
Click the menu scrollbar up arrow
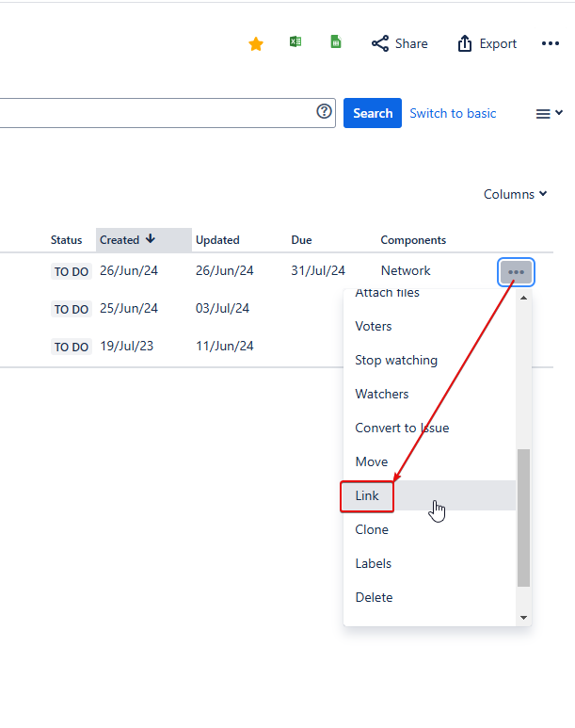click(523, 298)
